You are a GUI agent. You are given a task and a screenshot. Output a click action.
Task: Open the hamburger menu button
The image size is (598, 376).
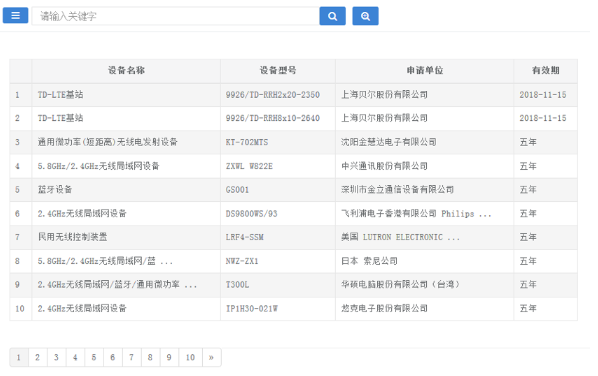pos(15,16)
